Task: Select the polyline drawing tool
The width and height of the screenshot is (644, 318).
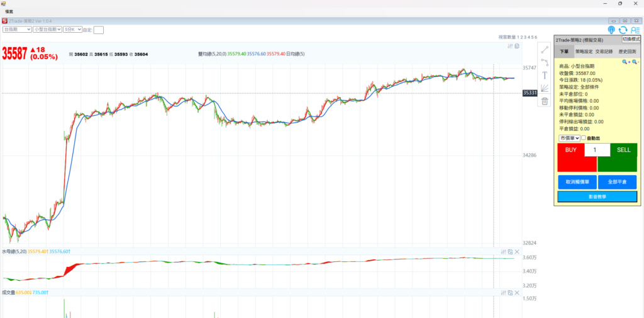Action: pos(545,62)
